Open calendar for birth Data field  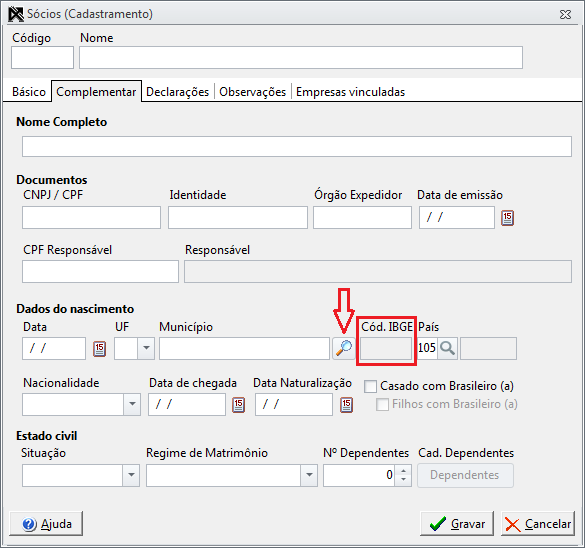pos(99,349)
